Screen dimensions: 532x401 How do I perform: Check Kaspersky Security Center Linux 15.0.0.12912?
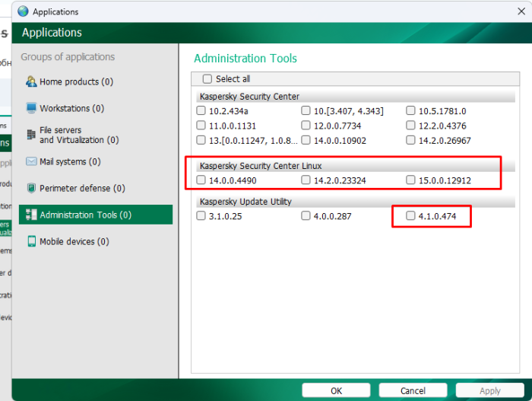(x=410, y=180)
